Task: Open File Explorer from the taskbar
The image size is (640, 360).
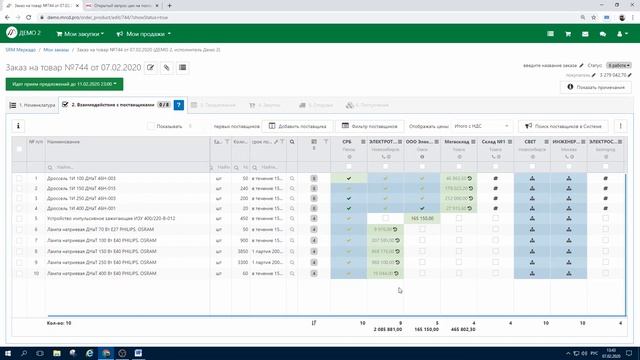Action: click(x=57, y=353)
